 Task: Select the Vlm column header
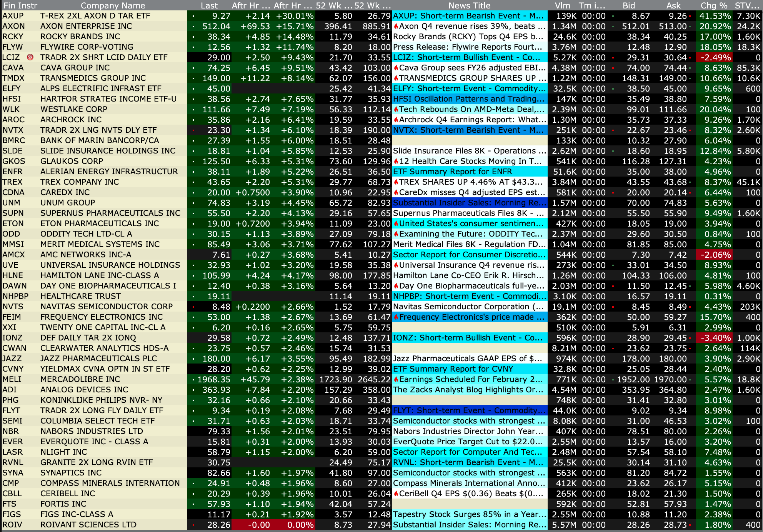pyautogui.click(x=562, y=5)
